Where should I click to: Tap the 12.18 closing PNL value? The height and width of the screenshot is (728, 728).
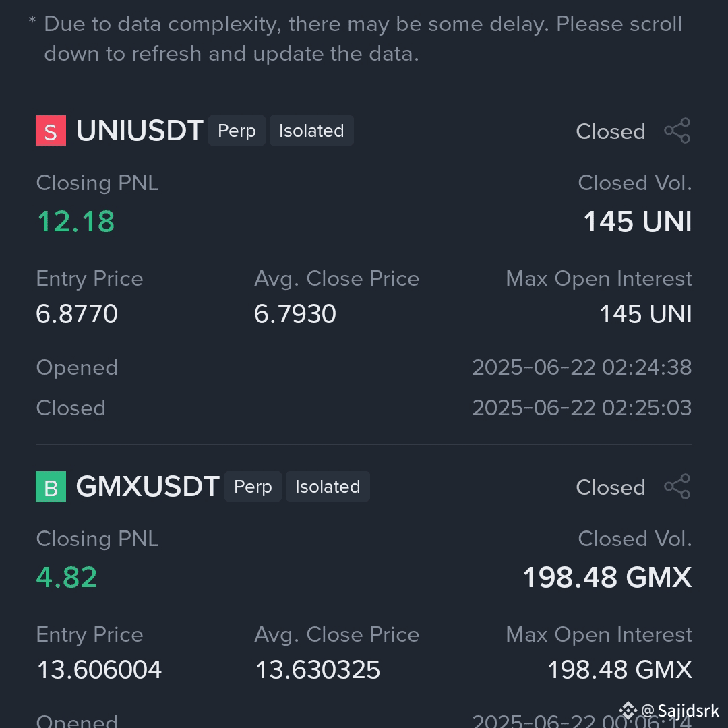(75, 221)
